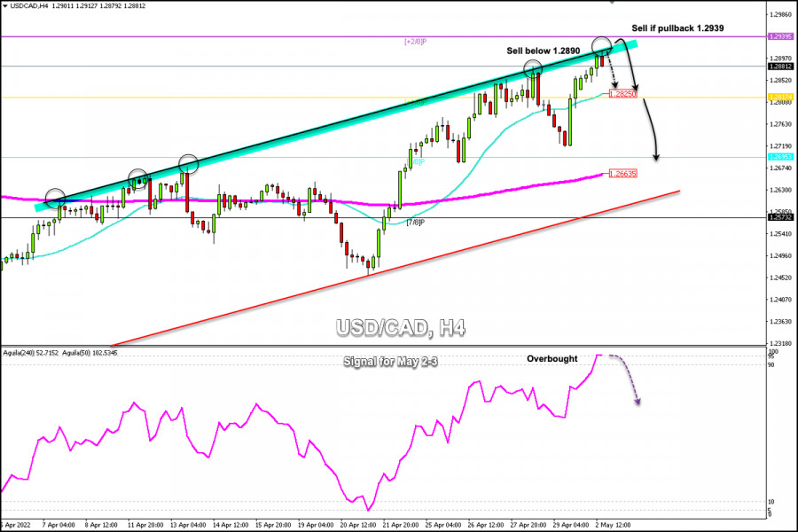Select the 'Sell below 1.2890' label
This screenshot has width=798, height=532.
click(x=543, y=51)
